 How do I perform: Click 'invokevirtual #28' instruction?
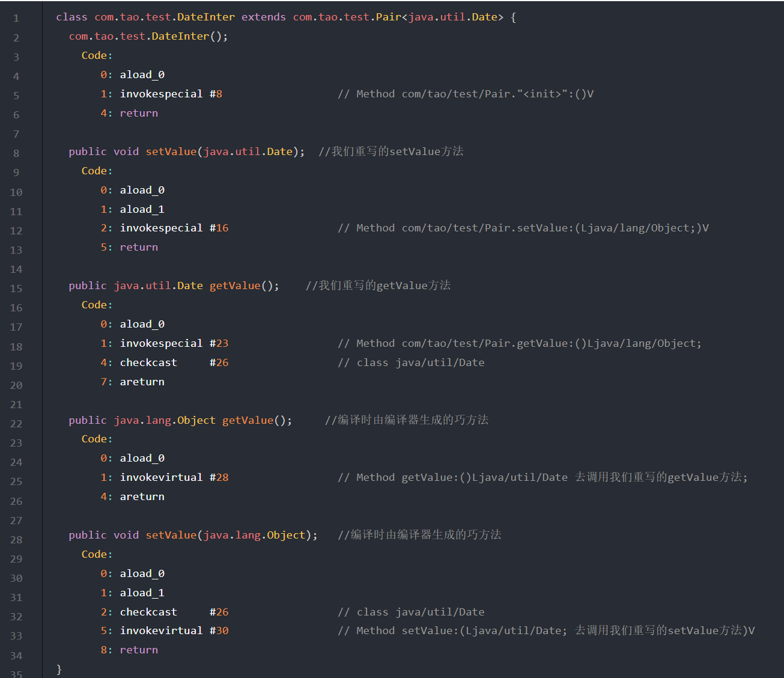click(174, 478)
